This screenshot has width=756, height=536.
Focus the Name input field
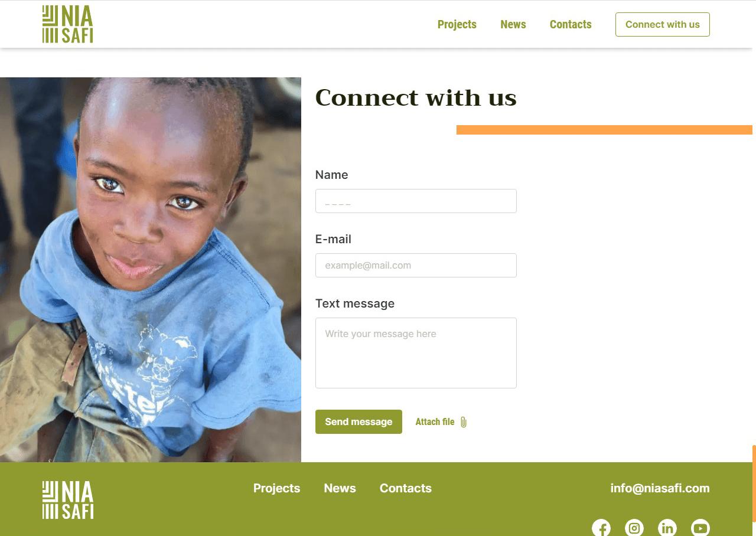416,201
